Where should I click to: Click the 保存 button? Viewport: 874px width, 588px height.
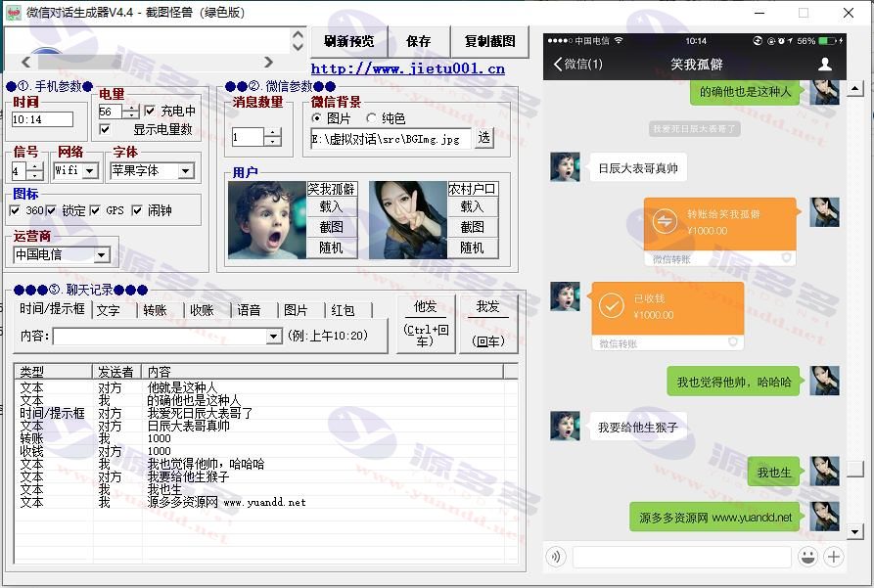pos(419,41)
